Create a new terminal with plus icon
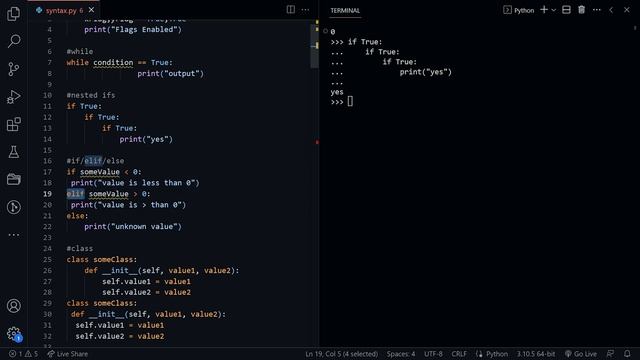The width and height of the screenshot is (640, 360). tap(544, 10)
